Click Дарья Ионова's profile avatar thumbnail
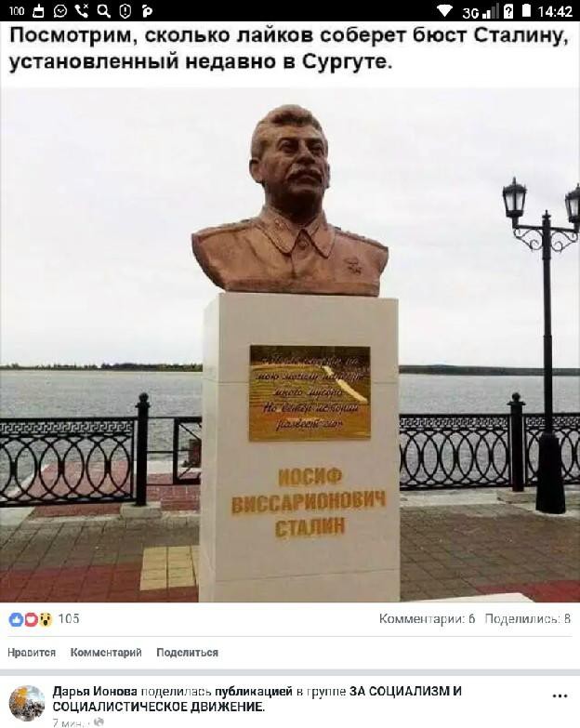580x728 pixels. 26,704
